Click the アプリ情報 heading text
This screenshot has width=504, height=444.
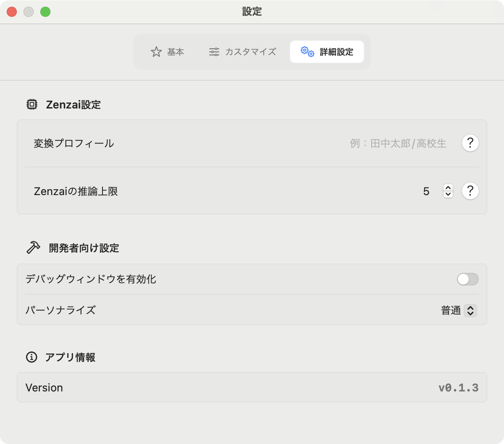click(70, 357)
